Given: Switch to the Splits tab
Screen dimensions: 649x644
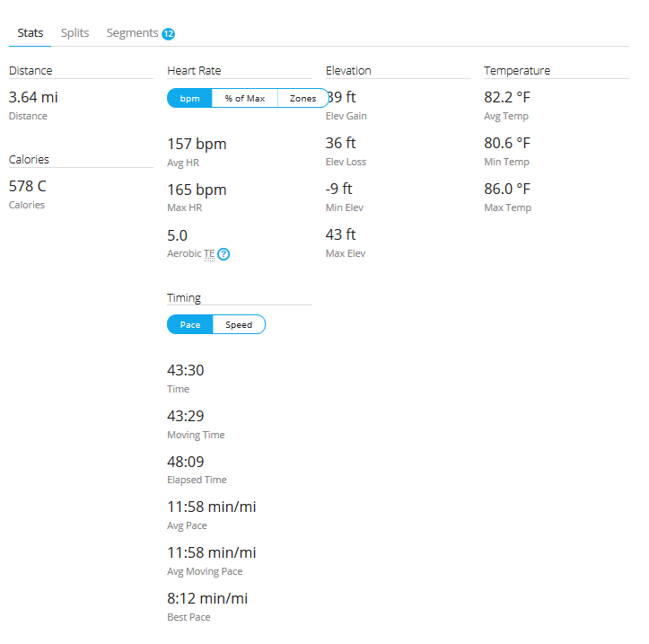Looking at the screenshot, I should (x=75, y=33).
